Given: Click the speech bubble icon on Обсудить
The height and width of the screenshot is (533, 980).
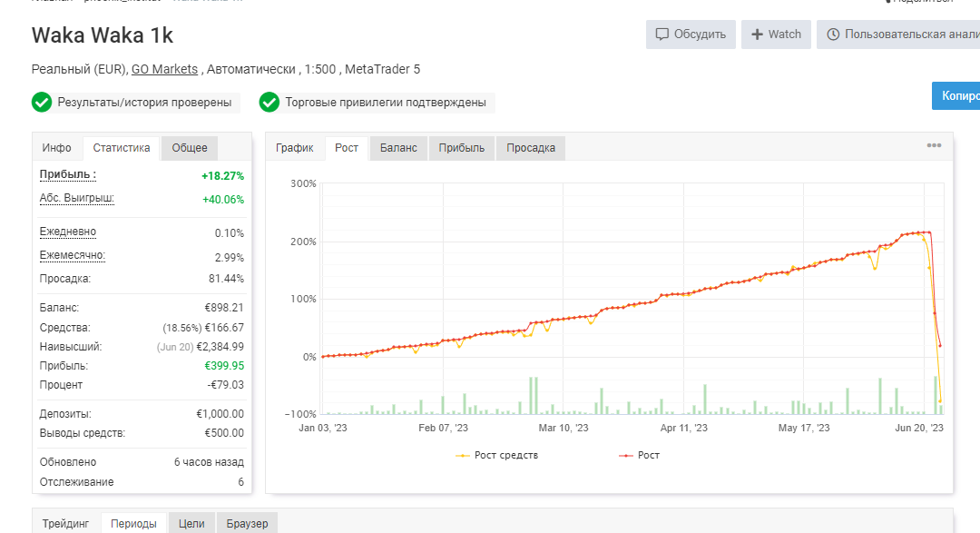Looking at the screenshot, I should click(x=661, y=35).
